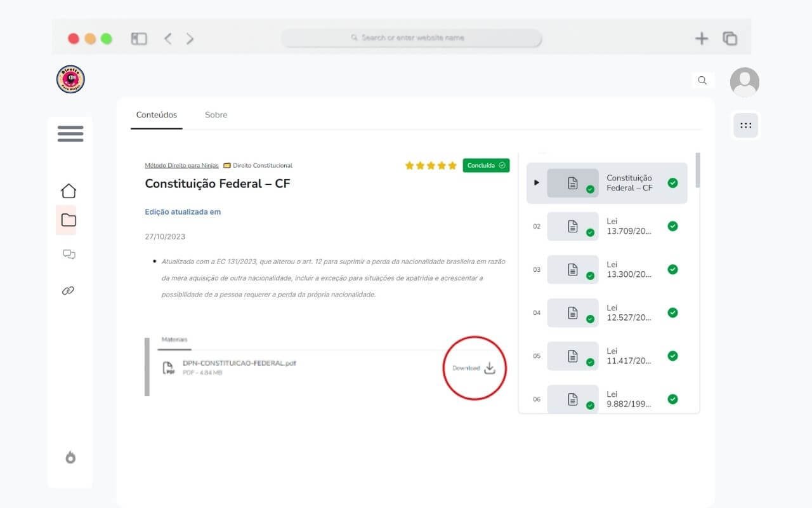The image size is (812, 508).
Task: Click the flame icon at sidebar bottom
Action: (70, 457)
